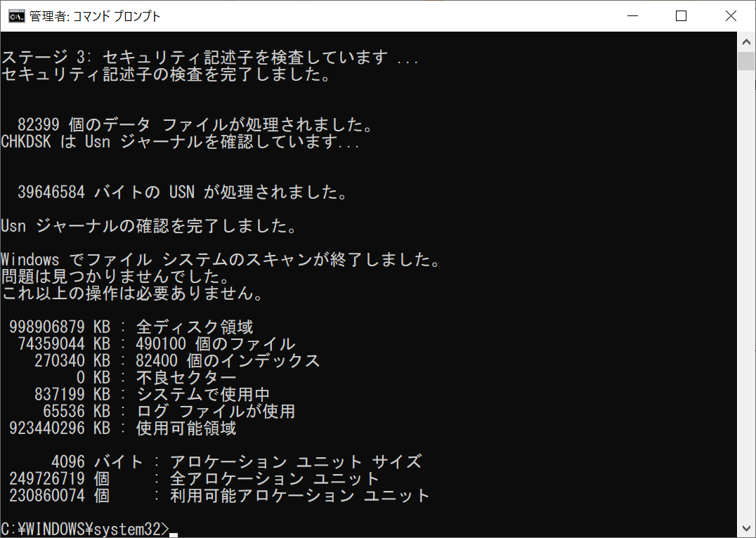Maximize the command prompt window
Viewport: 756px width, 538px height.
pyautogui.click(x=682, y=16)
